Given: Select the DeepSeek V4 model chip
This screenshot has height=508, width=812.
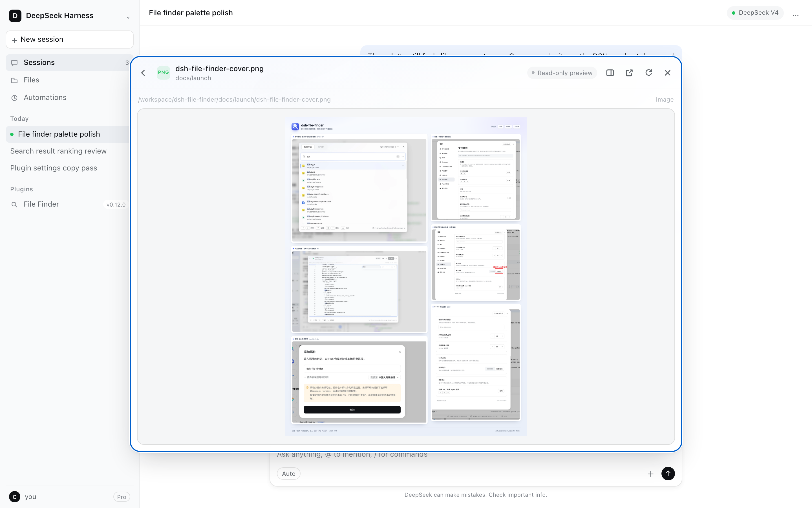Looking at the screenshot, I should pyautogui.click(x=755, y=13).
